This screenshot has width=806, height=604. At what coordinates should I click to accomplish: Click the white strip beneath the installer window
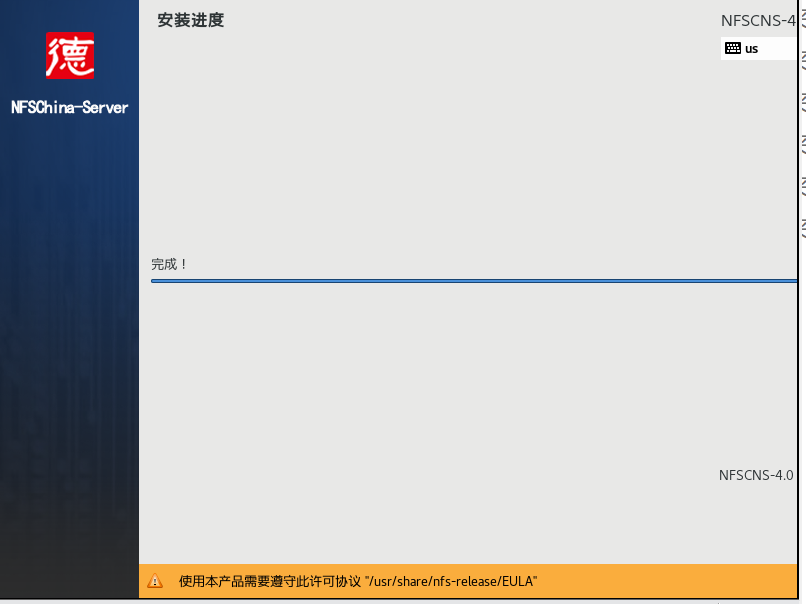(x=400, y=601)
